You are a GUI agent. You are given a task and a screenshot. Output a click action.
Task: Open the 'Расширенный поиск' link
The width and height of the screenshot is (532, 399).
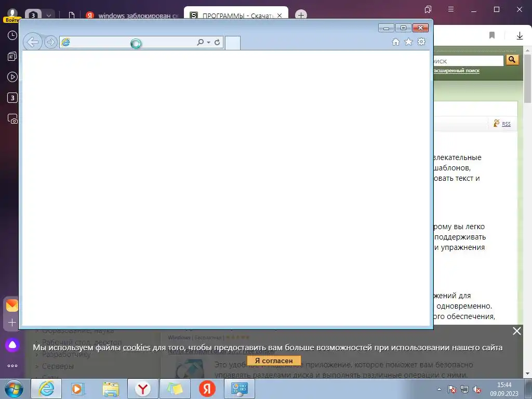click(x=456, y=71)
